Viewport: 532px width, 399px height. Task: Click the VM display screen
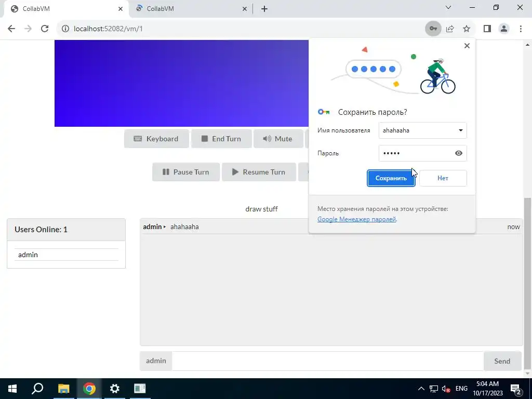pyautogui.click(x=181, y=83)
